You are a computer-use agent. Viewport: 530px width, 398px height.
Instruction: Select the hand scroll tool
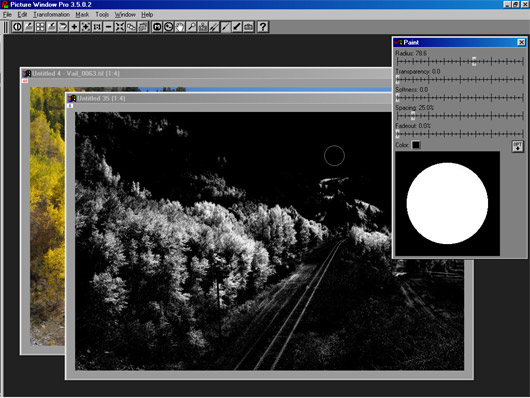180,27
